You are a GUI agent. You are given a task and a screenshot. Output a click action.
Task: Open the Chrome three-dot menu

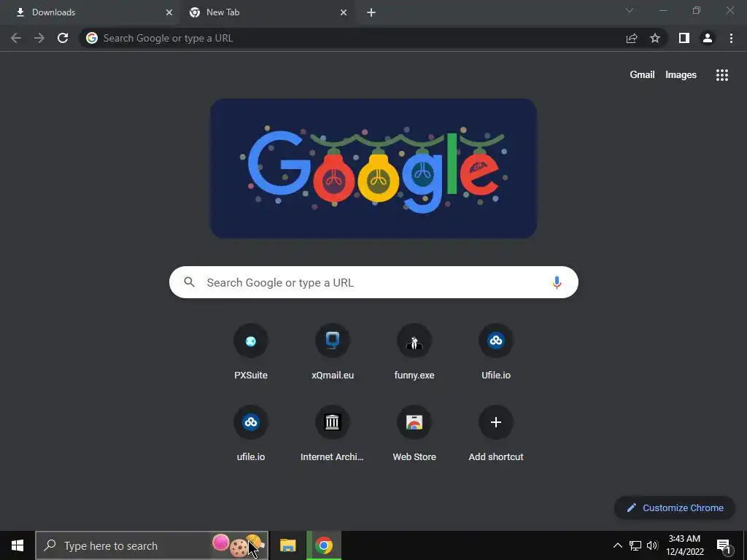(731, 38)
